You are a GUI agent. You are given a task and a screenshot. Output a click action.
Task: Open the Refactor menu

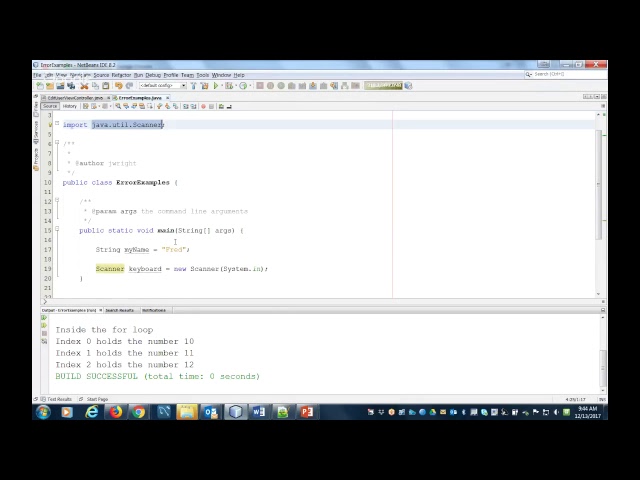[x=121, y=75]
